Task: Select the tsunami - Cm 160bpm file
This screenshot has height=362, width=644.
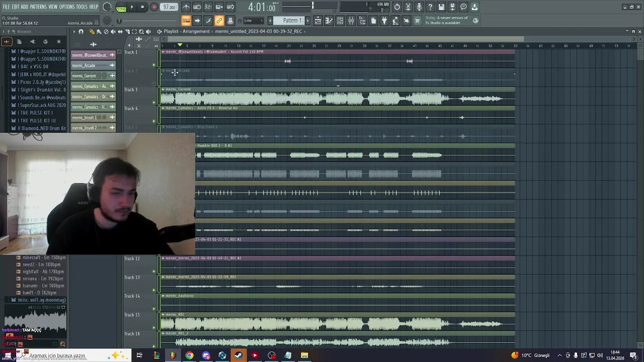Action: coord(43,286)
